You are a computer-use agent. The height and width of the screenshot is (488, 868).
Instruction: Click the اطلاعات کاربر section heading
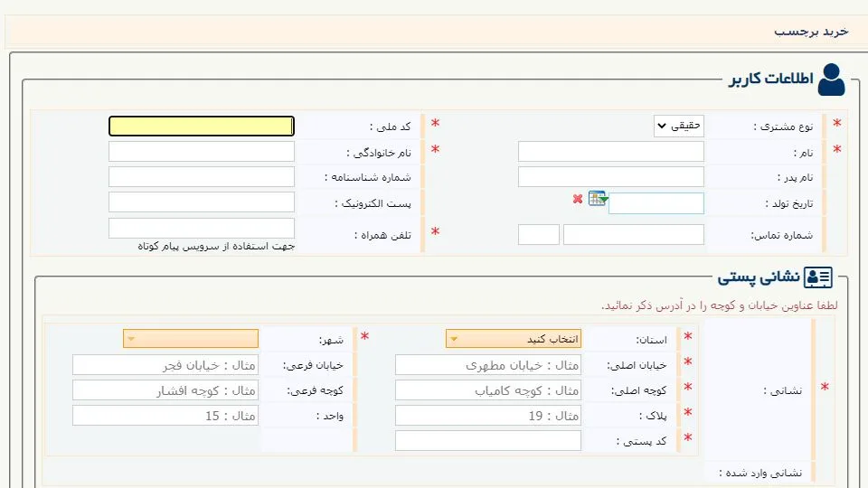tap(771, 80)
